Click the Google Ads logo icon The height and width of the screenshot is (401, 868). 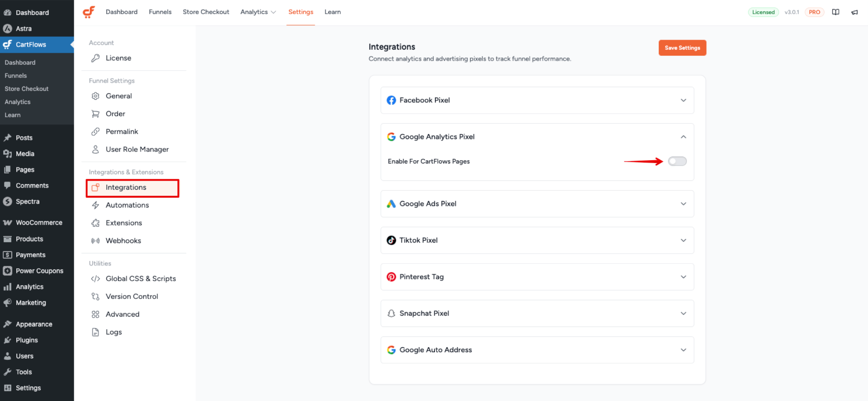[x=391, y=204]
